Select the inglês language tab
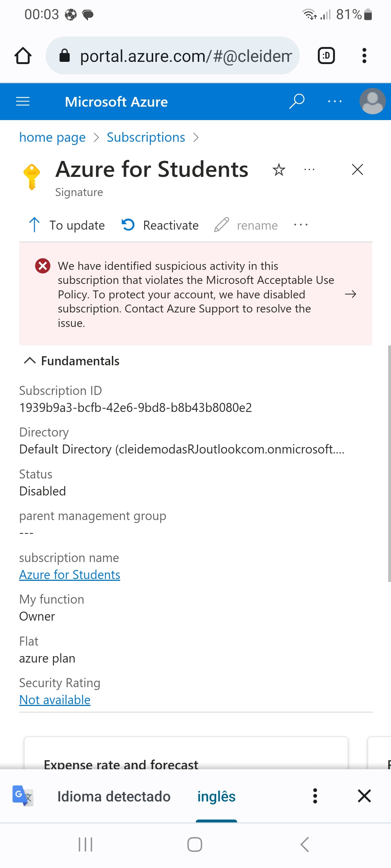 pyautogui.click(x=216, y=796)
